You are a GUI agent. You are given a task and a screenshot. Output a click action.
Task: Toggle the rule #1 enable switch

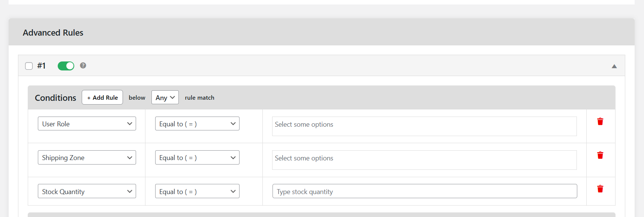click(x=66, y=66)
